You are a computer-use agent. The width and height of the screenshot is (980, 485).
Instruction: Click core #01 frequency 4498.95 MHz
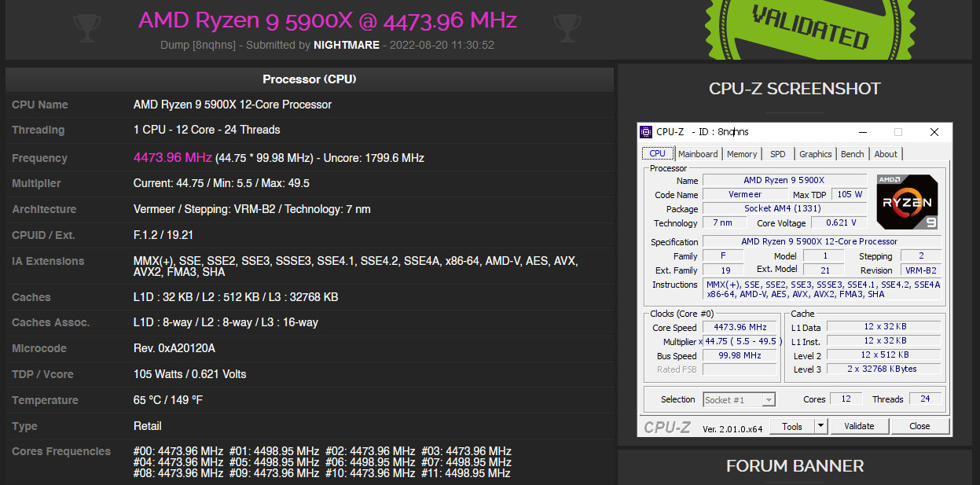coord(274,451)
